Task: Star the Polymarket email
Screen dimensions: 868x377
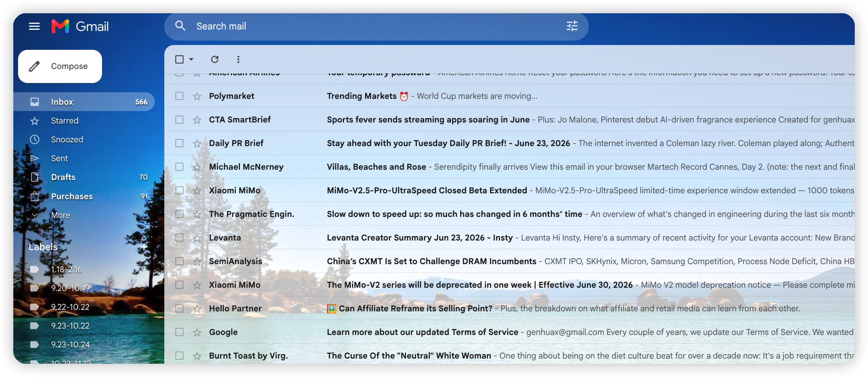Action: pos(197,96)
